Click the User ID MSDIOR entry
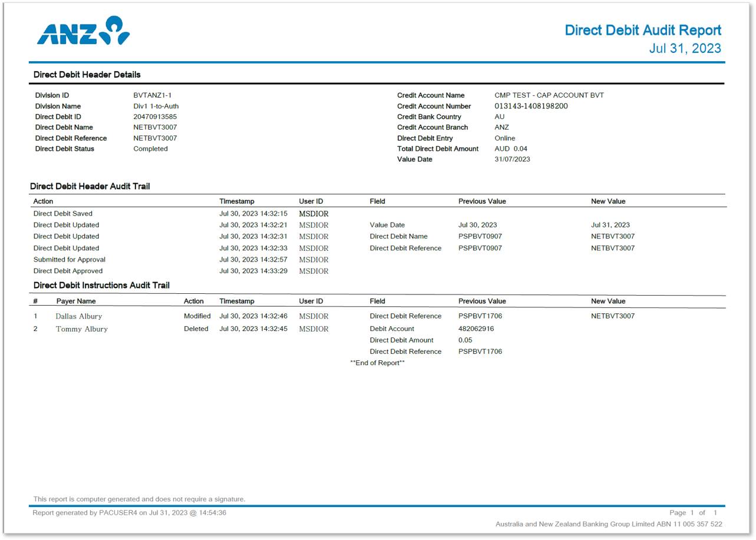This screenshot has height=540, width=756. 313,213
